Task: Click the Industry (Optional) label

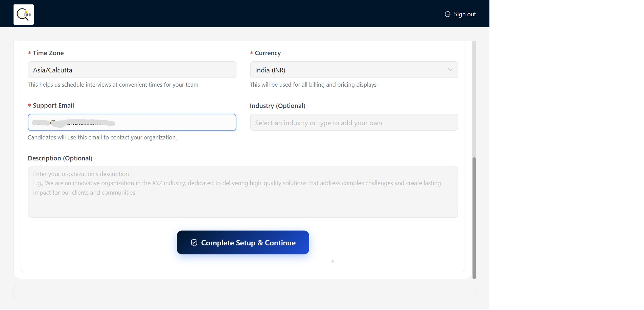Action: pyautogui.click(x=277, y=106)
